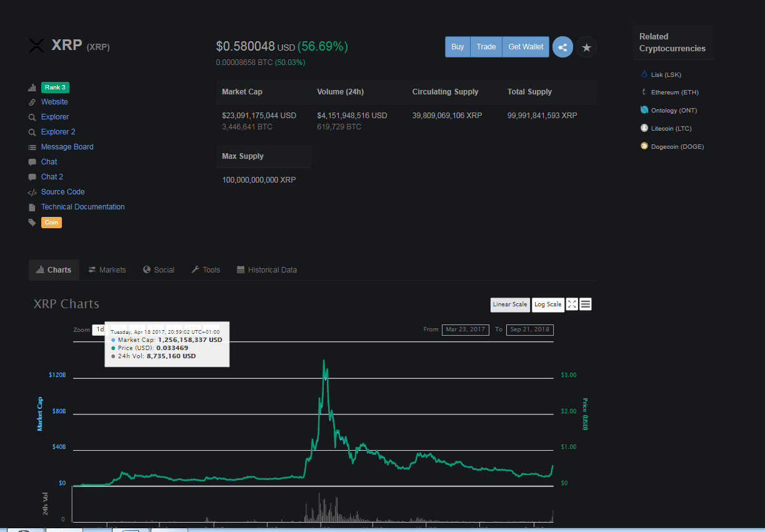Switch to the Social tab
The image size is (765, 532).
159,270
